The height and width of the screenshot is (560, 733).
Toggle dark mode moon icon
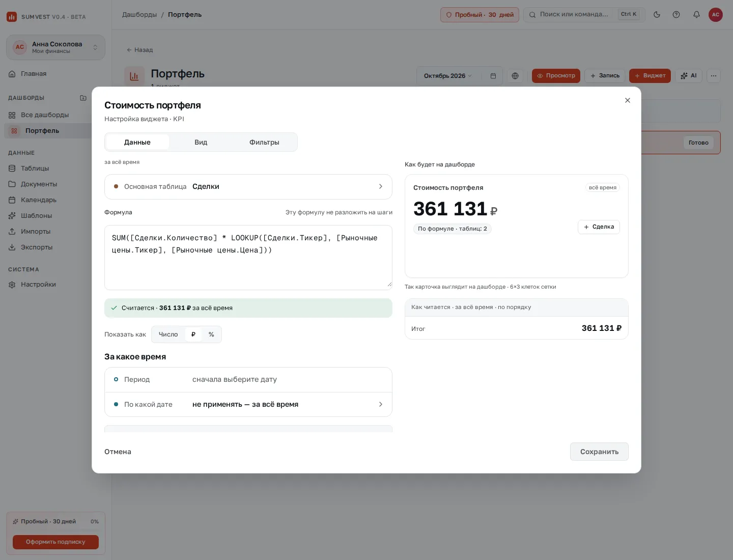pos(657,15)
